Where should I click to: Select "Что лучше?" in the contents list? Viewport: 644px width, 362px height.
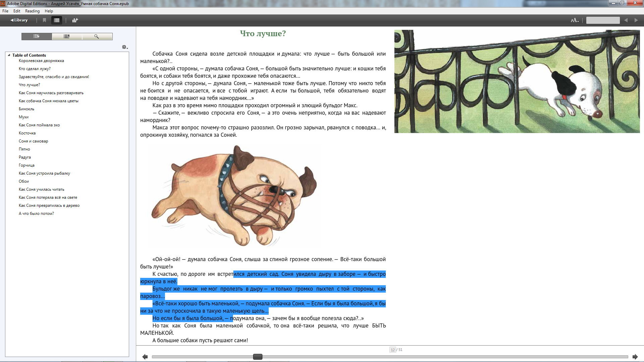point(29,85)
